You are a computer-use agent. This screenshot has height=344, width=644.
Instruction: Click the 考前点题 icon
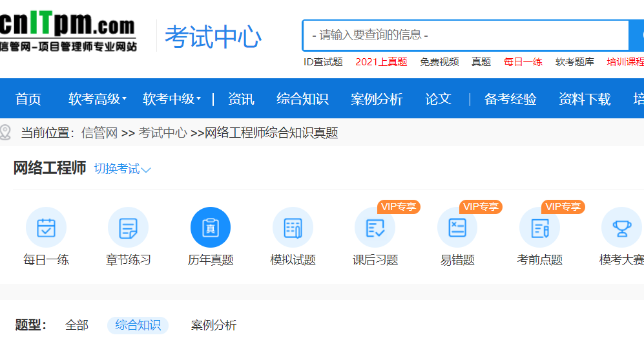pyautogui.click(x=539, y=228)
